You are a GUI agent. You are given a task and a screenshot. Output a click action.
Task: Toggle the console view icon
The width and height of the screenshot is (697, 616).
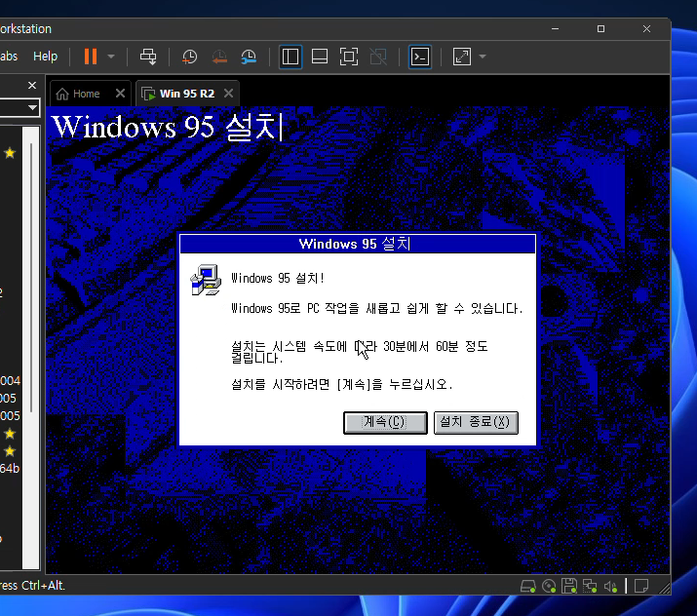point(420,57)
